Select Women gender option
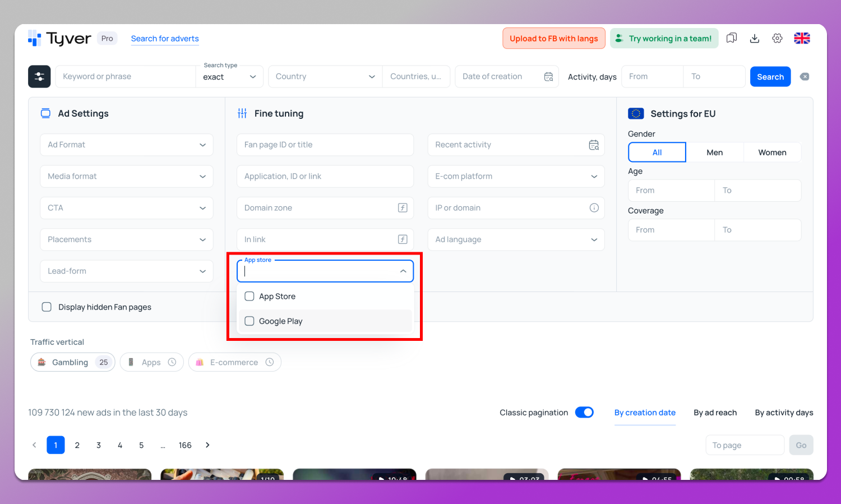 point(772,152)
